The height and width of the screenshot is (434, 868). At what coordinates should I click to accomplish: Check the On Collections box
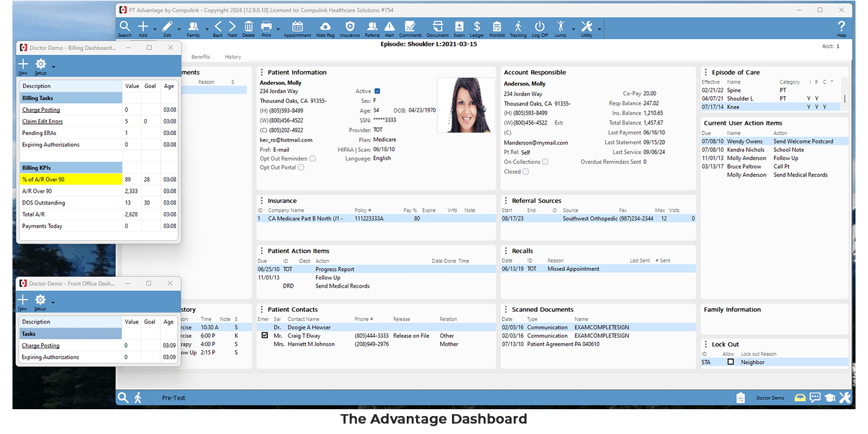[x=546, y=161]
